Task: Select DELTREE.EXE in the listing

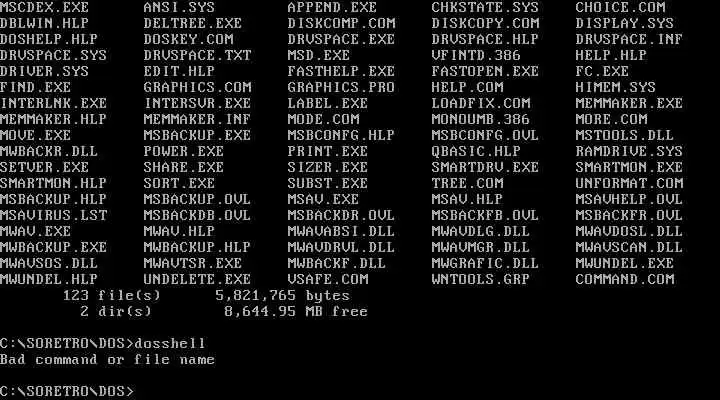Action: [192, 23]
